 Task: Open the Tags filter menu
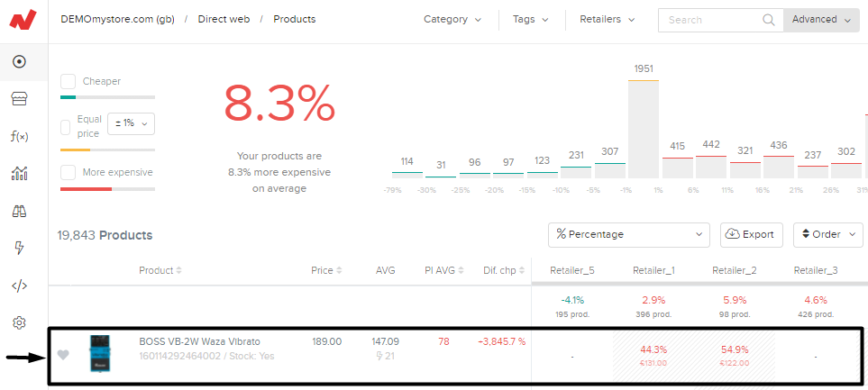(529, 19)
